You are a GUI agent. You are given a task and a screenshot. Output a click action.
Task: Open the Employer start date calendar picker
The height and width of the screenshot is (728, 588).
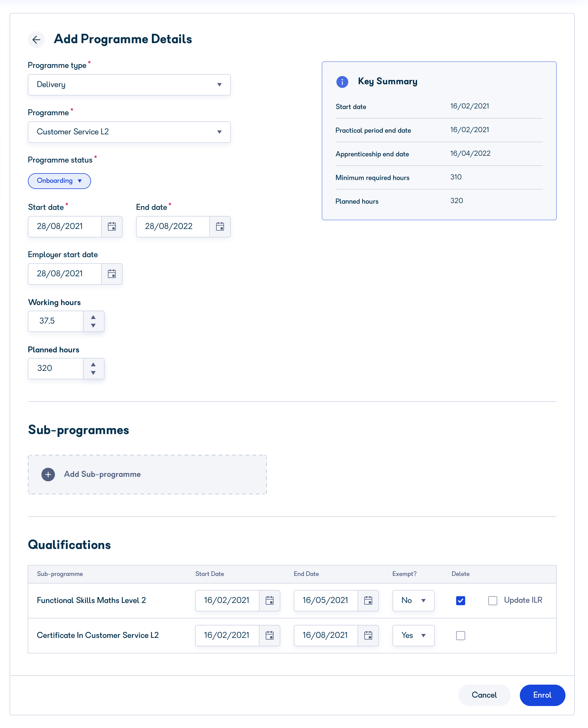coord(112,274)
